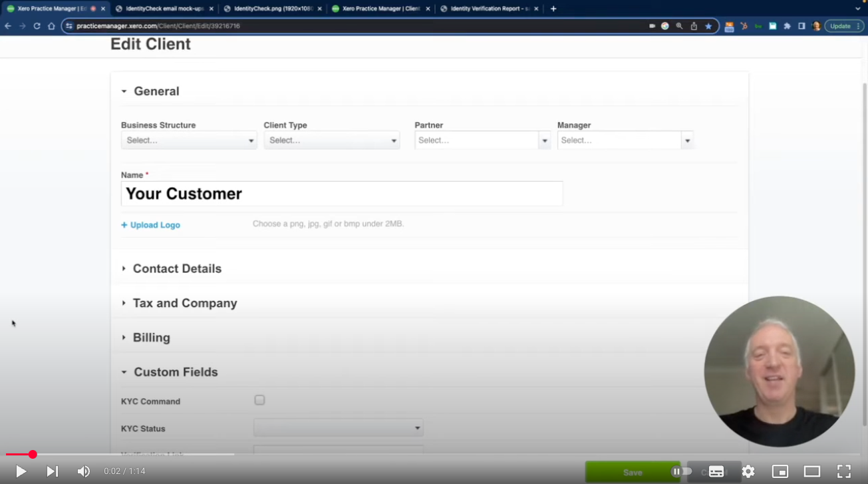
Task: Click the Chrome Update button
Action: point(844,26)
